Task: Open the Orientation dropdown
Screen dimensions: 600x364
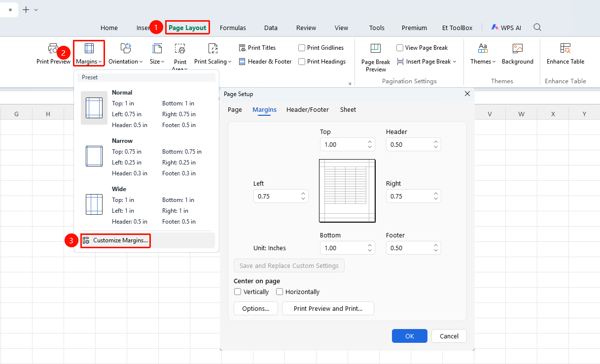Action: click(126, 54)
